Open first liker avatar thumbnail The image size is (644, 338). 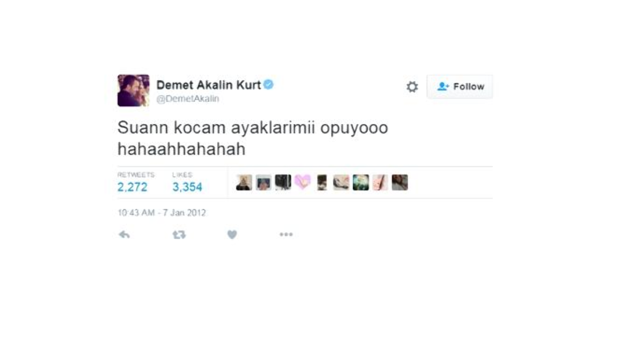pos(244,182)
